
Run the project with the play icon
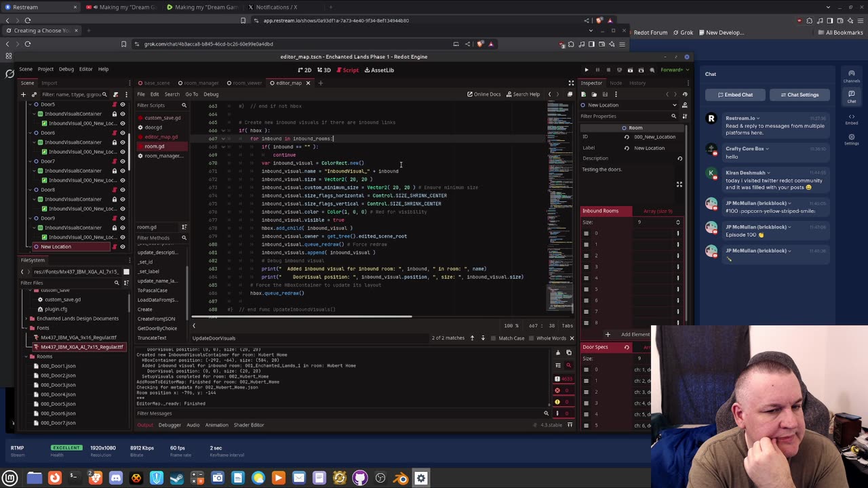pyautogui.click(x=587, y=70)
